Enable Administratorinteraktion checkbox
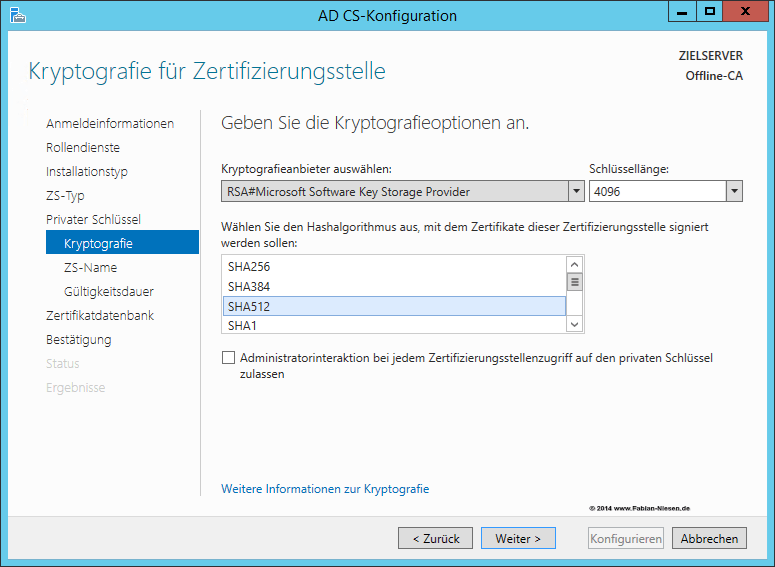The height and width of the screenshot is (567, 775). coord(228,357)
